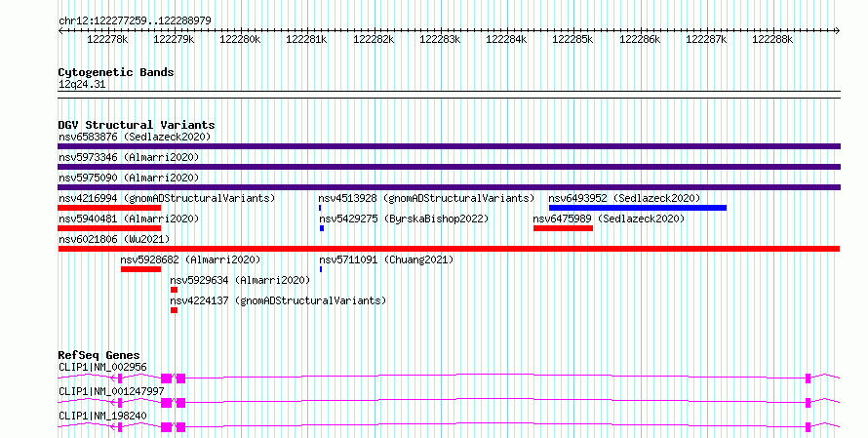Click the 122288k ruler tick label
868x438 pixels.
tap(772, 39)
